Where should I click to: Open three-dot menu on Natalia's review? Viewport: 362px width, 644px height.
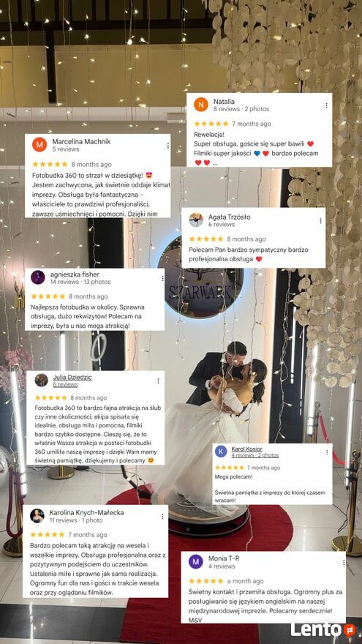point(326,105)
